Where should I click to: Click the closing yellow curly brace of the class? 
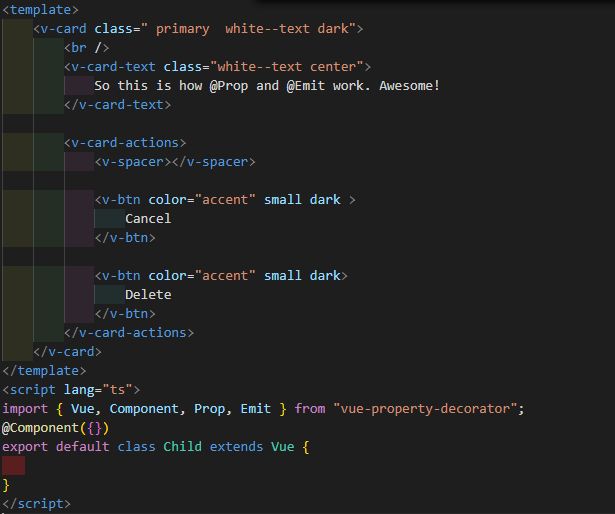pos(6,485)
